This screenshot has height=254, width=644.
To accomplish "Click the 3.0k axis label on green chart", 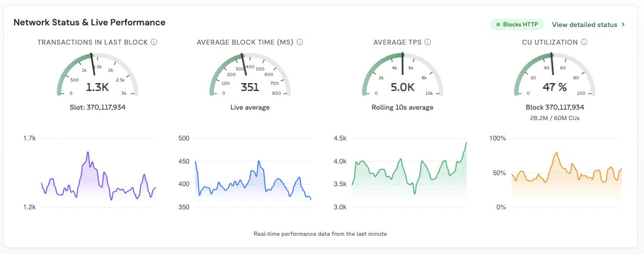I will tap(339, 207).
